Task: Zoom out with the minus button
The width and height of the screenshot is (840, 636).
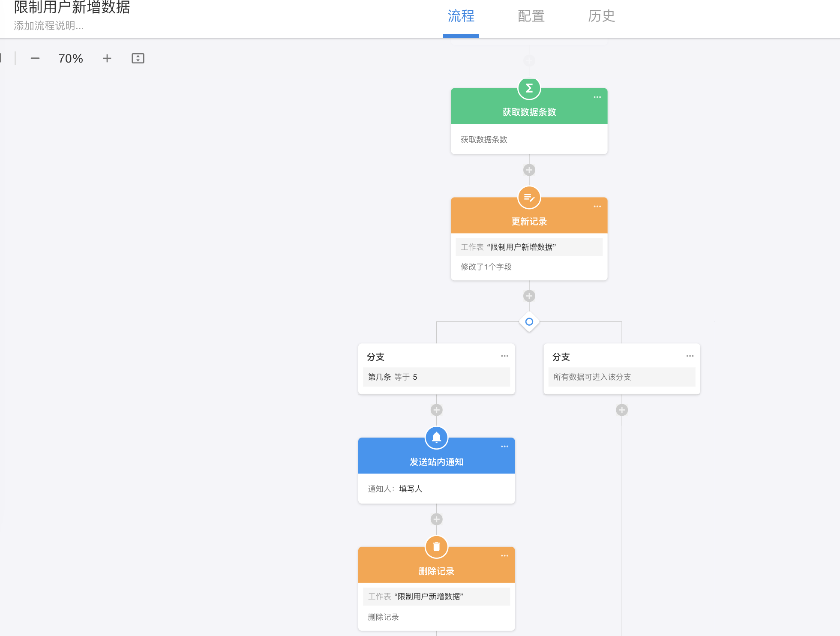Action: pyautogui.click(x=35, y=58)
